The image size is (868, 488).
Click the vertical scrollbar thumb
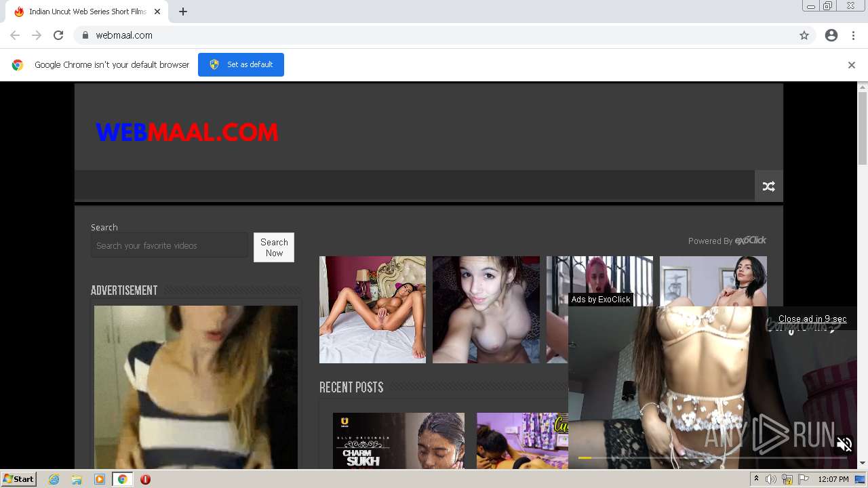(x=863, y=129)
